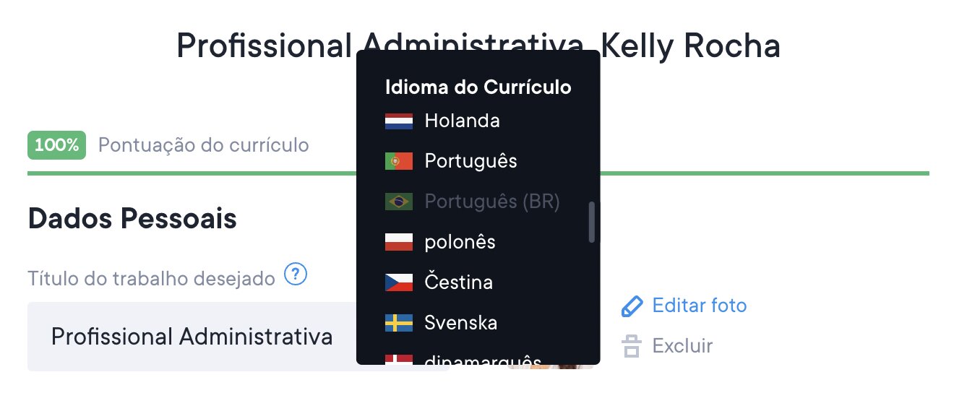Click the Brazil flag icon
Viewport: 980px width, 406px height.
[399, 202]
